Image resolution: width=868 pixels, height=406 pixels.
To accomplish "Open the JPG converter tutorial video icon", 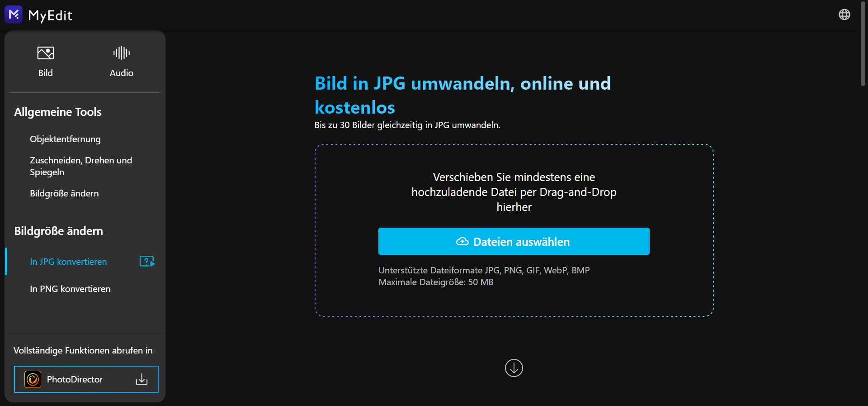I will pyautogui.click(x=147, y=262).
